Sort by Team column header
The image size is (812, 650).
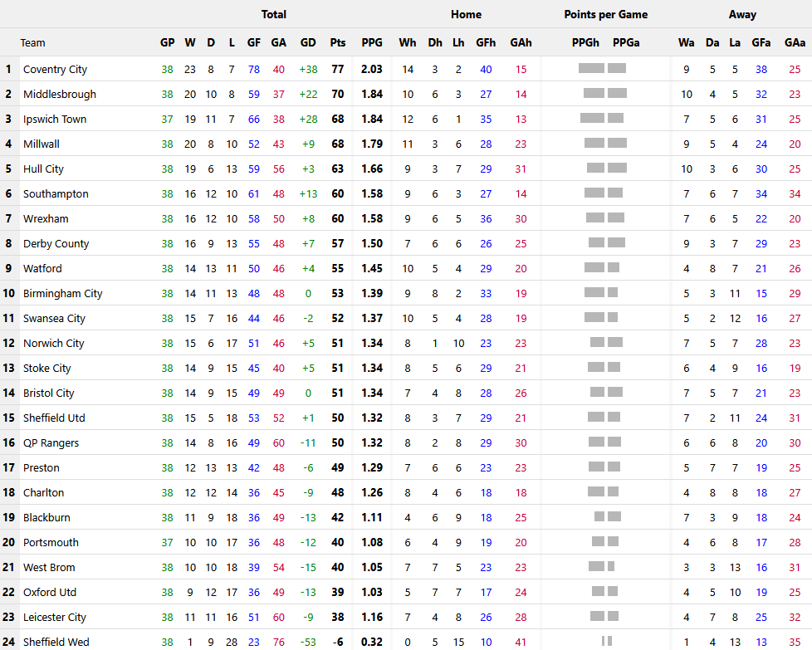click(33, 43)
